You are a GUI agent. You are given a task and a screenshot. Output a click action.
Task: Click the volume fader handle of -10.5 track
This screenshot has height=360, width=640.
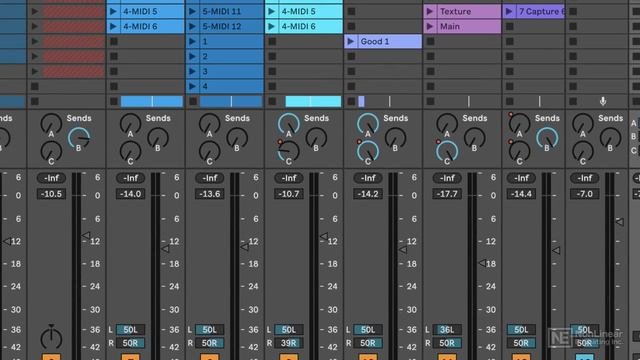86,235
